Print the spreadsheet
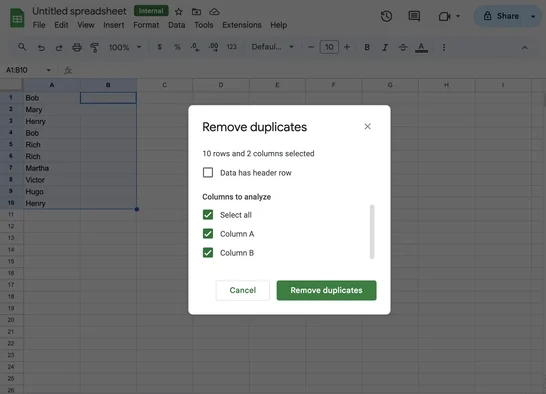The width and height of the screenshot is (546, 394). (x=77, y=47)
